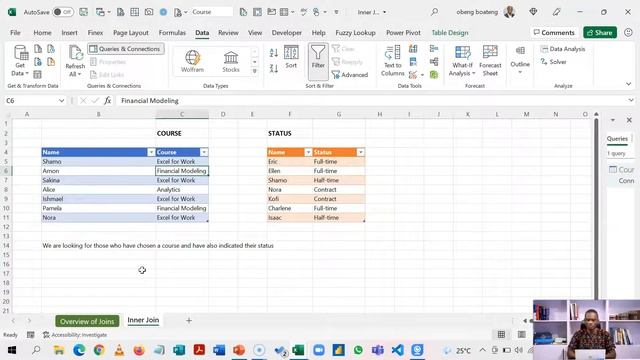Toggle Queries & Connections pane button
Viewport: 640px width, 360px height.
(126, 49)
